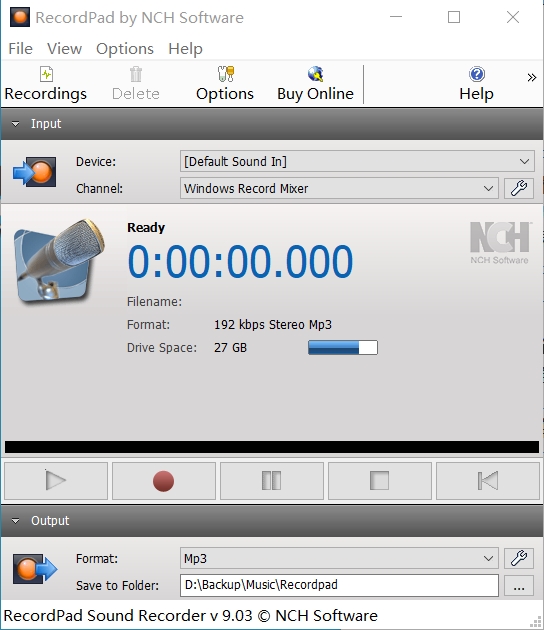This screenshot has height=630, width=544.
Task: Click the input device icon with blue arrow
Action: pos(35,172)
